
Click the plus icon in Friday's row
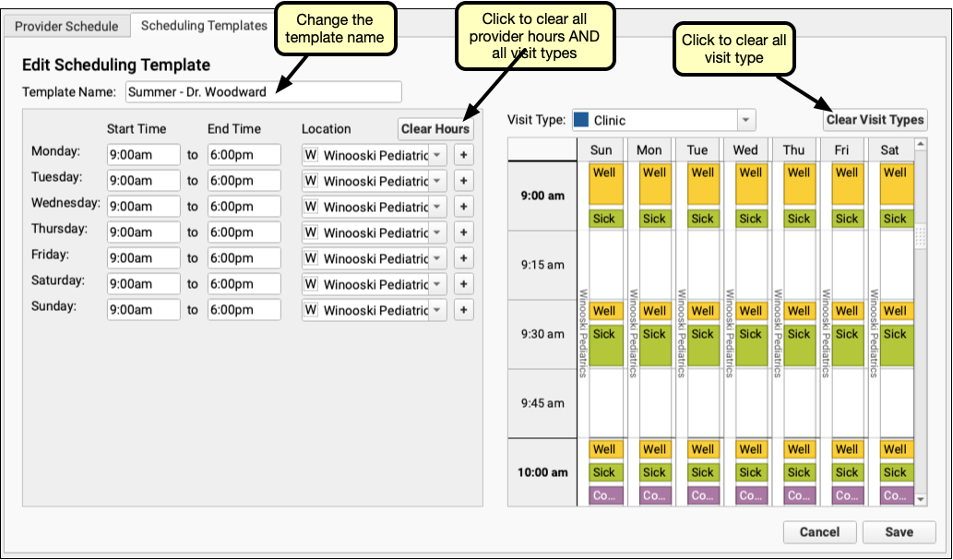[464, 258]
